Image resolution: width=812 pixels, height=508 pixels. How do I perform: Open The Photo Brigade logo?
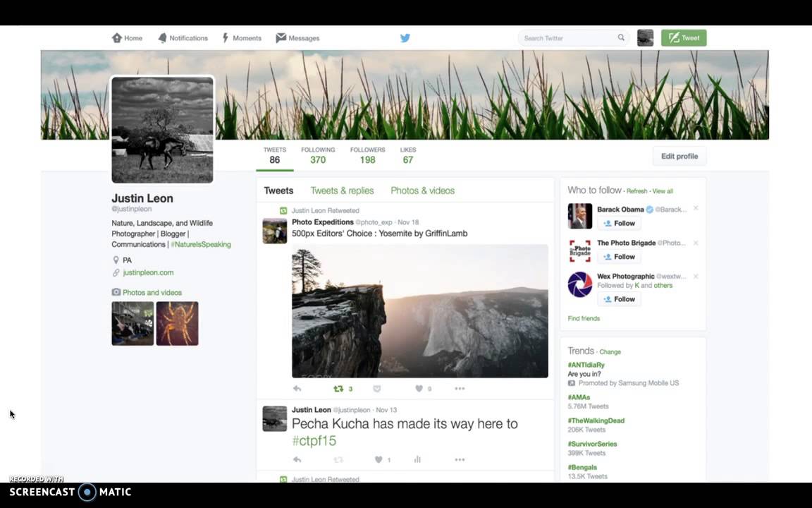pos(579,251)
